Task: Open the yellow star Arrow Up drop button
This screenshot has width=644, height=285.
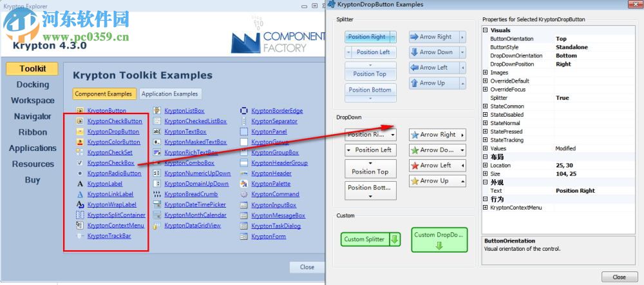Action: pos(437,181)
